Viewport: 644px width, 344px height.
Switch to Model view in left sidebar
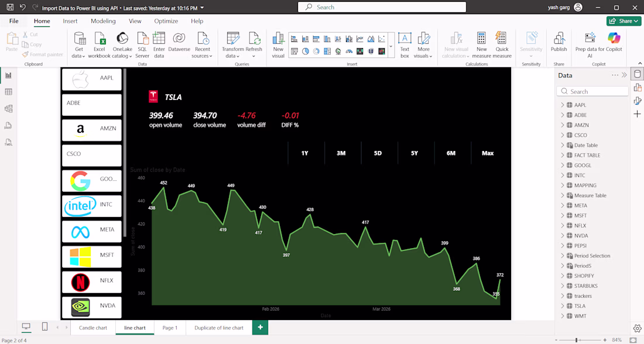click(8, 109)
